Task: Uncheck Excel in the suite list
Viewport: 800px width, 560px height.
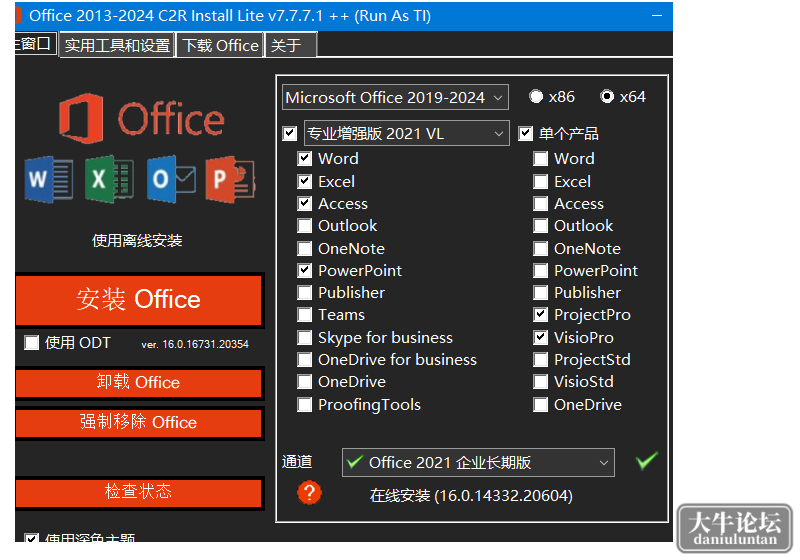Action: pyautogui.click(x=305, y=182)
